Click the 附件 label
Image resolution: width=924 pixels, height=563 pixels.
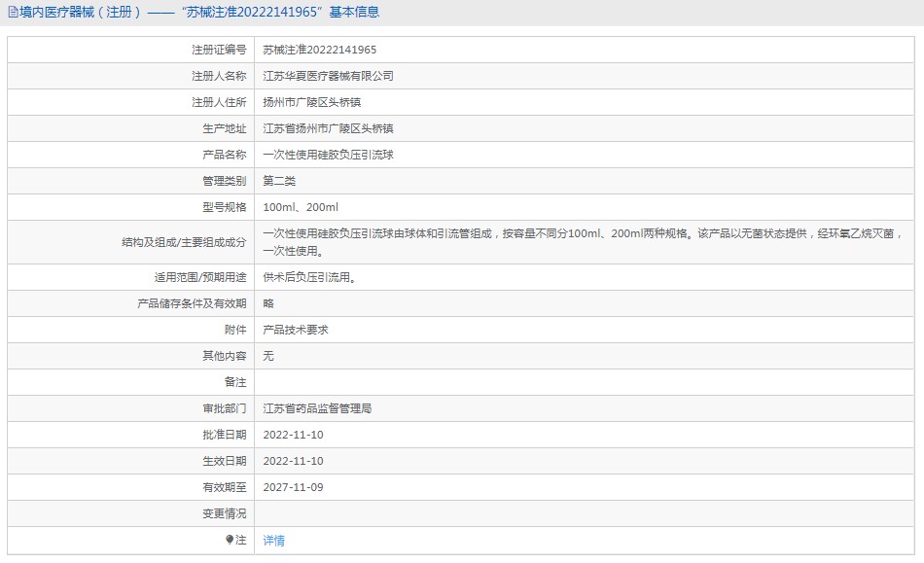click(235, 330)
